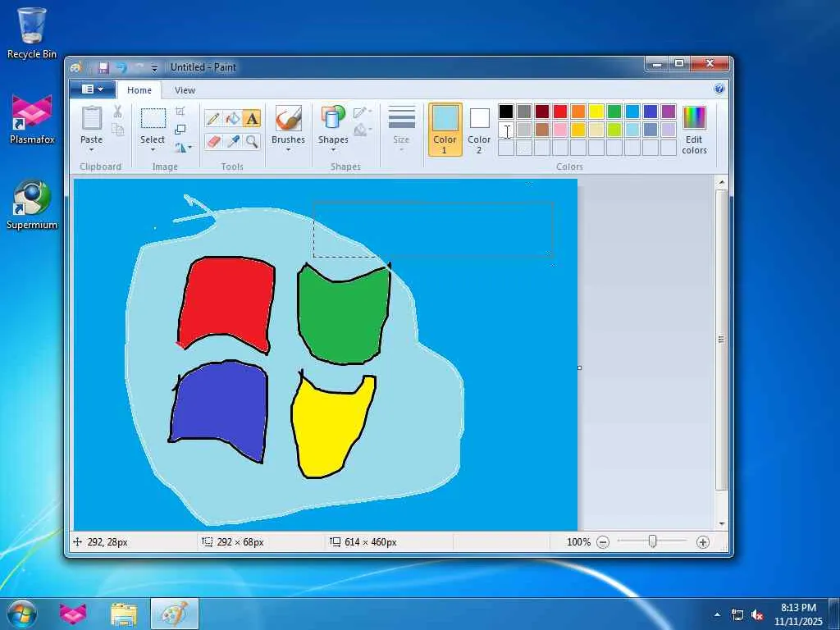
Task: Open the Plasmafox desktop shortcut
Action: click(32, 119)
